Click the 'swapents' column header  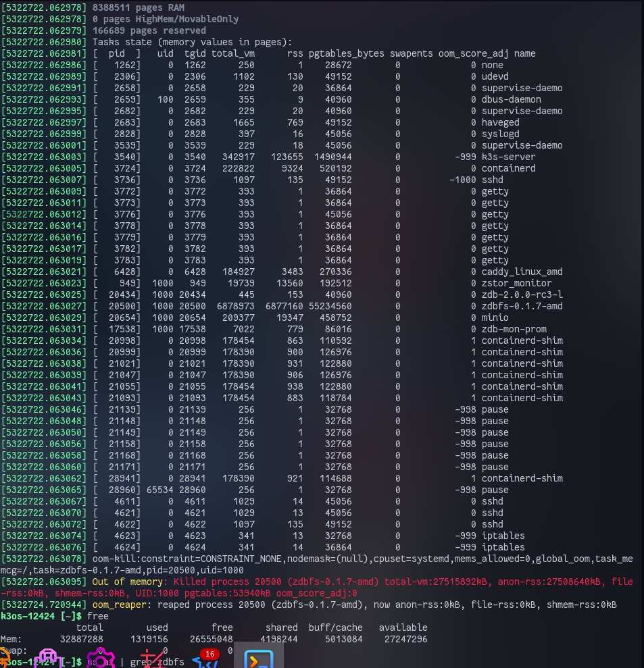[x=411, y=53]
